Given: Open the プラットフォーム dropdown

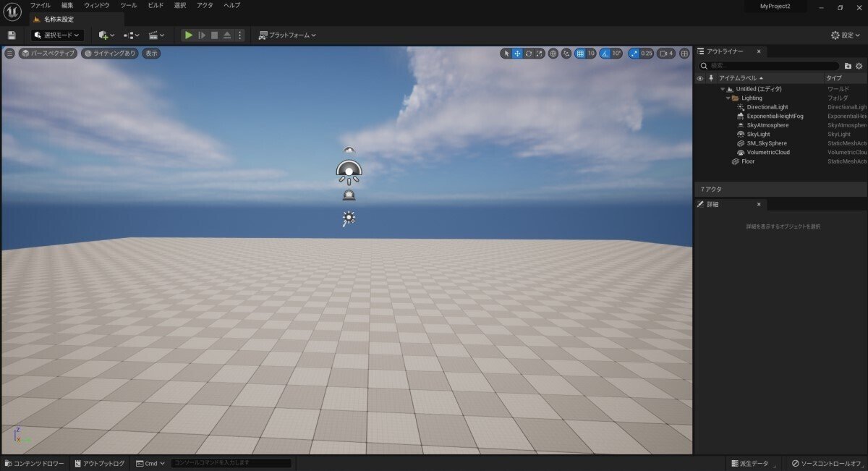Looking at the screenshot, I should click(287, 35).
